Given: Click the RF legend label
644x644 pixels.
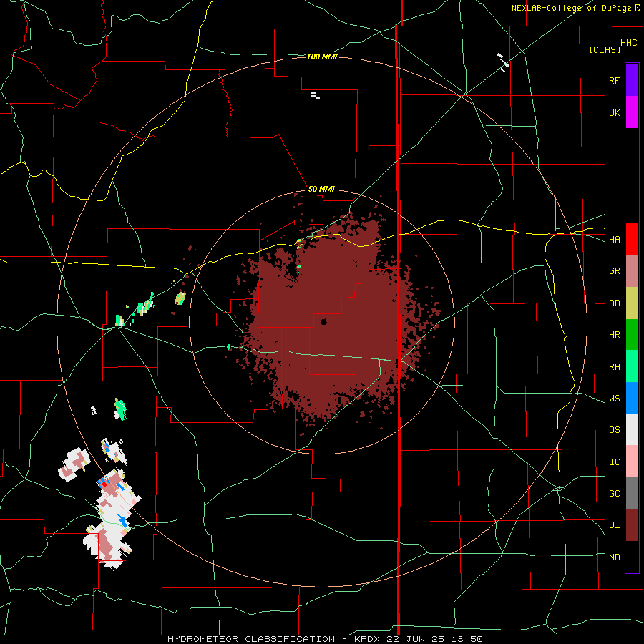Looking at the screenshot, I should point(614,80).
